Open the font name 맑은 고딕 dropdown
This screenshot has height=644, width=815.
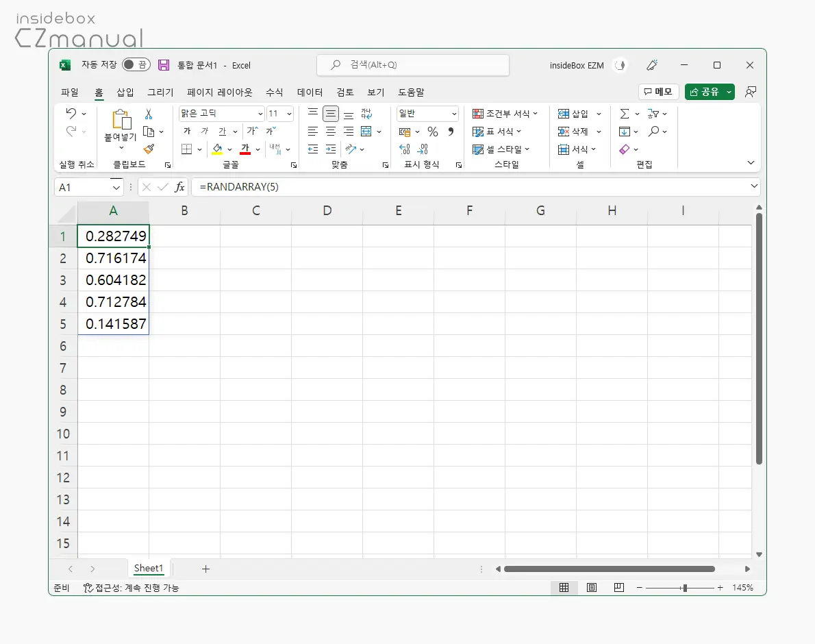click(260, 114)
